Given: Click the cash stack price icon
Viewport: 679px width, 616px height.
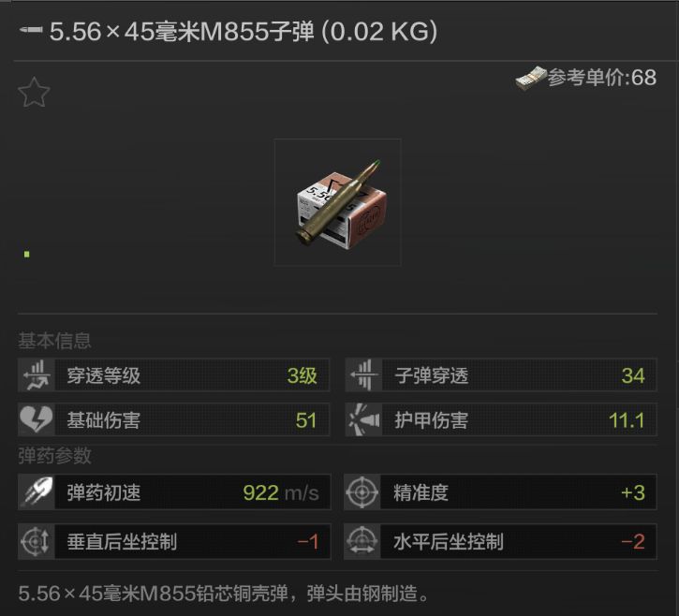Looking at the screenshot, I should [531, 79].
